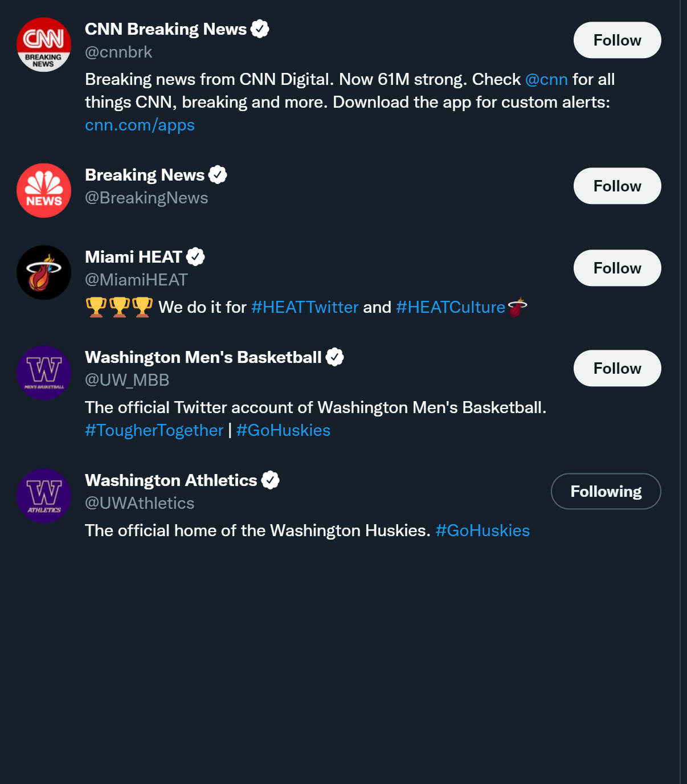Viewport: 687px width, 784px height.
Task: Click Washington Men's Basketball avatar
Action: click(44, 373)
